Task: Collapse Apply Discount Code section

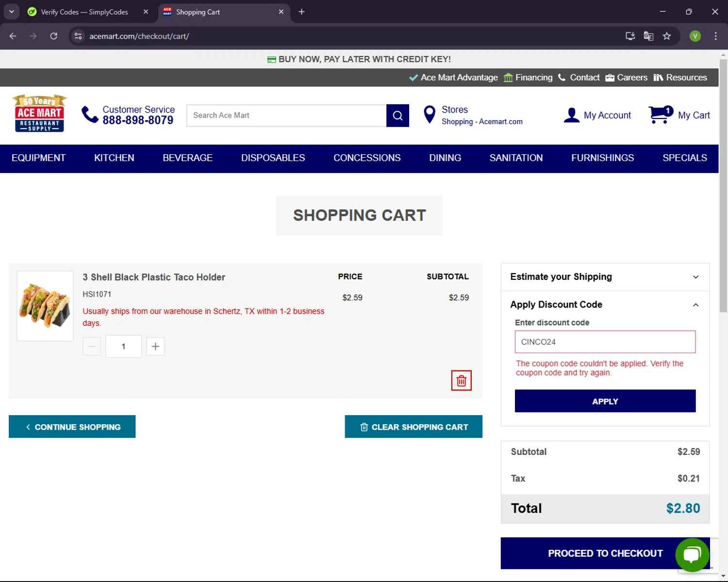Action: point(605,305)
